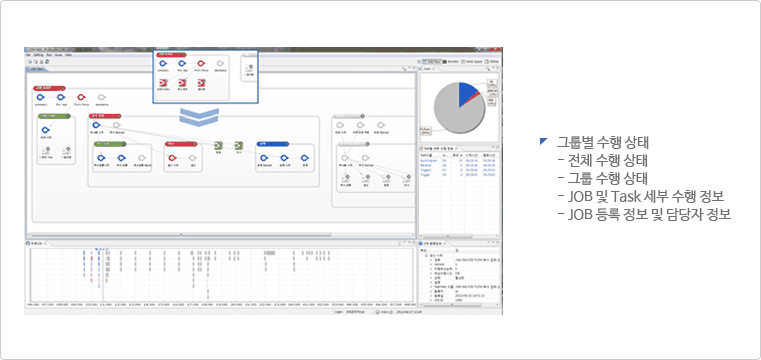Viewport: 761px width, 360px height.
Task: Toggle the blue group header's collapse button
Action: pos(287,144)
